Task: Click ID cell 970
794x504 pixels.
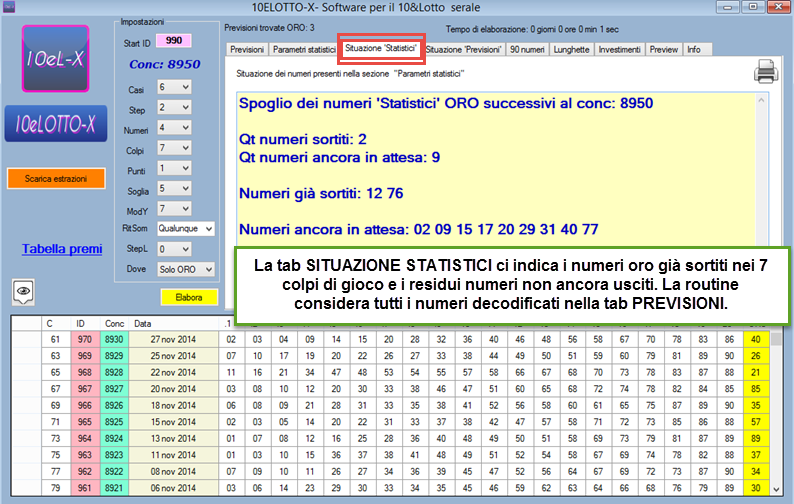Action: coord(86,339)
